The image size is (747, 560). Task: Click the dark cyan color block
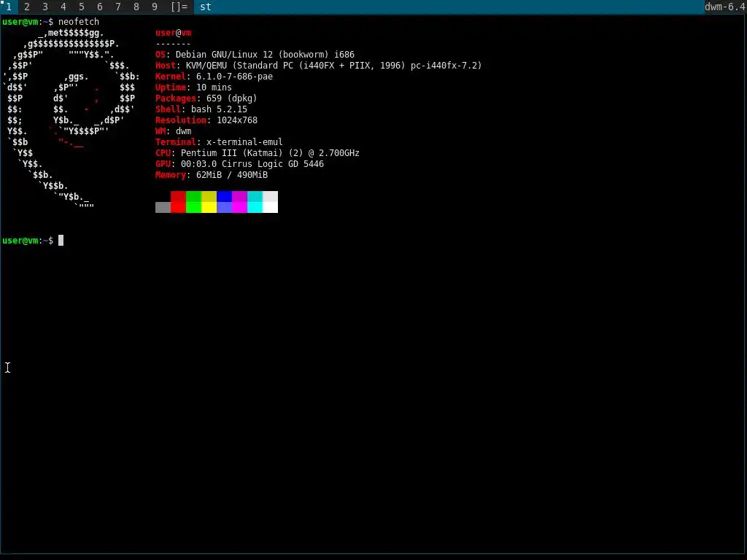255,196
